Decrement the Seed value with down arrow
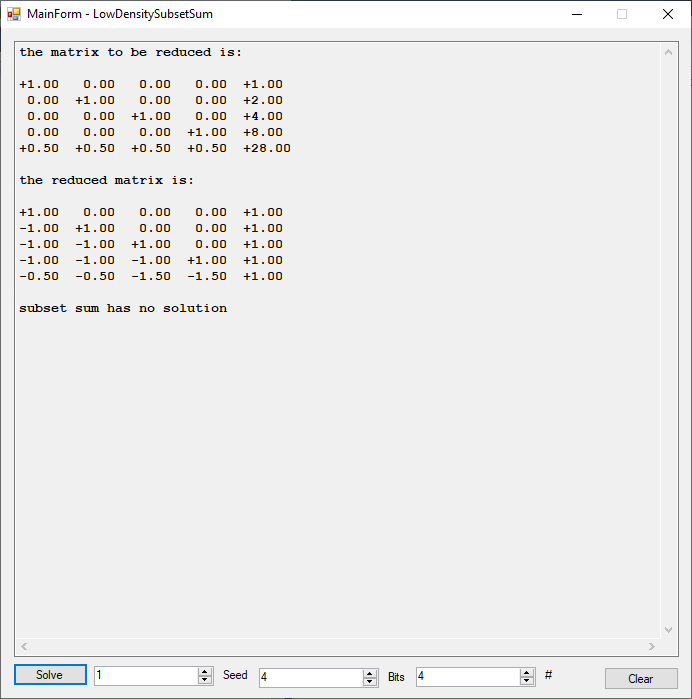 click(x=370, y=682)
